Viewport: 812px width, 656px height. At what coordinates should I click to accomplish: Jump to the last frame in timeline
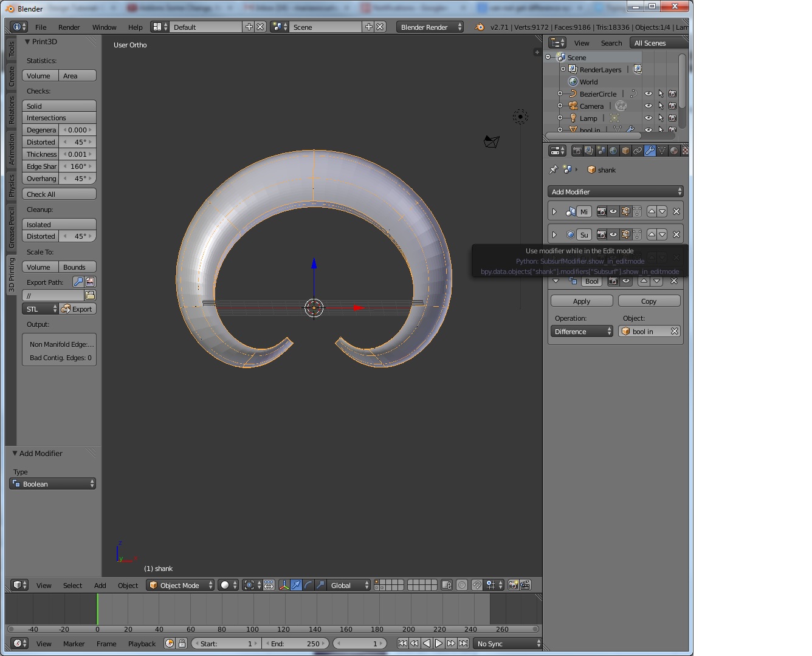point(463,643)
